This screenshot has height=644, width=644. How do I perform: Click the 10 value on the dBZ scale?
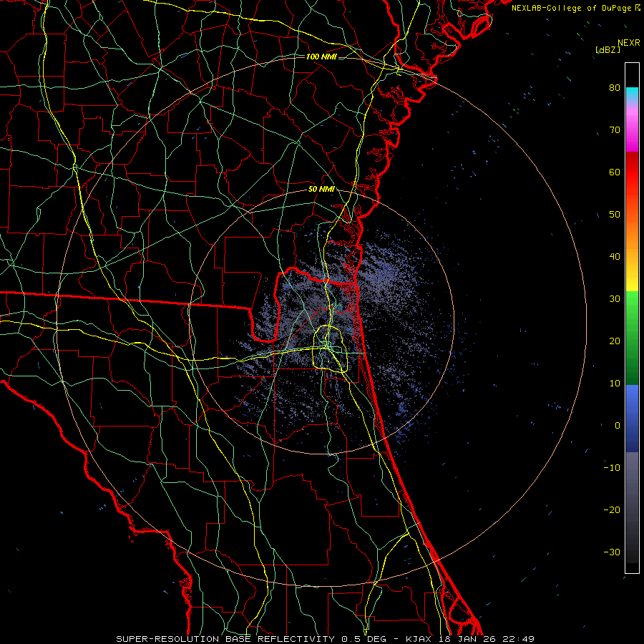(x=615, y=384)
